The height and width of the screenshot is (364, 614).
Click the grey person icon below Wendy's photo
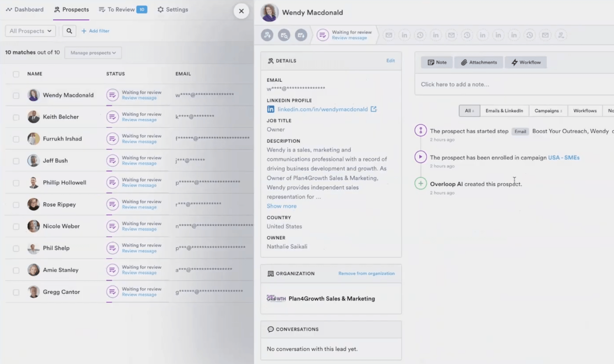click(267, 35)
